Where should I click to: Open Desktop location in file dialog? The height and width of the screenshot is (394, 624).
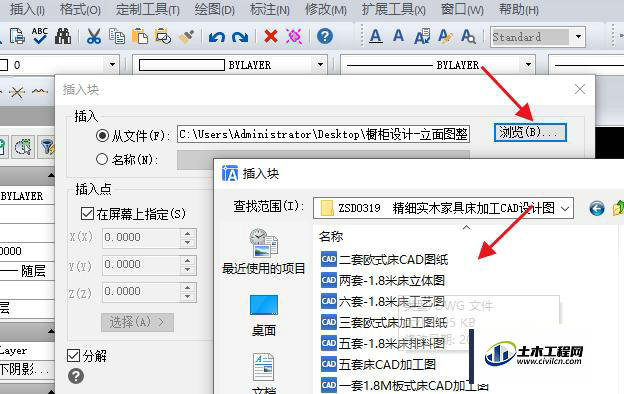[263, 316]
